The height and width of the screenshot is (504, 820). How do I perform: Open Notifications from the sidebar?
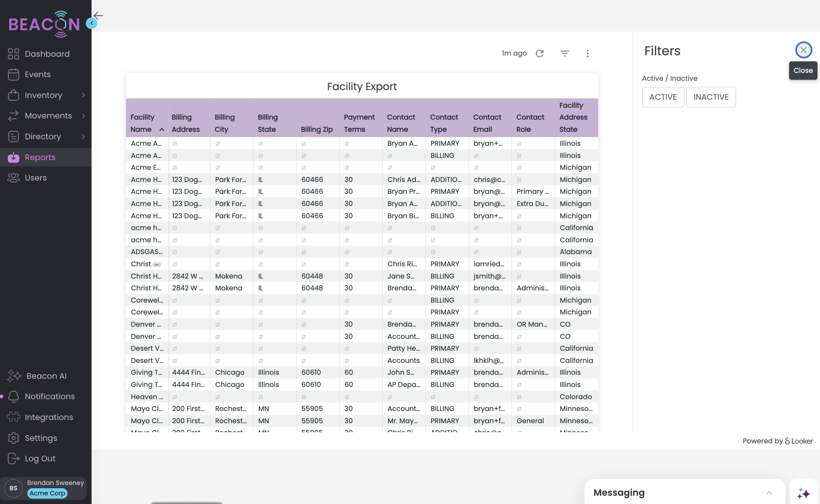tap(50, 396)
